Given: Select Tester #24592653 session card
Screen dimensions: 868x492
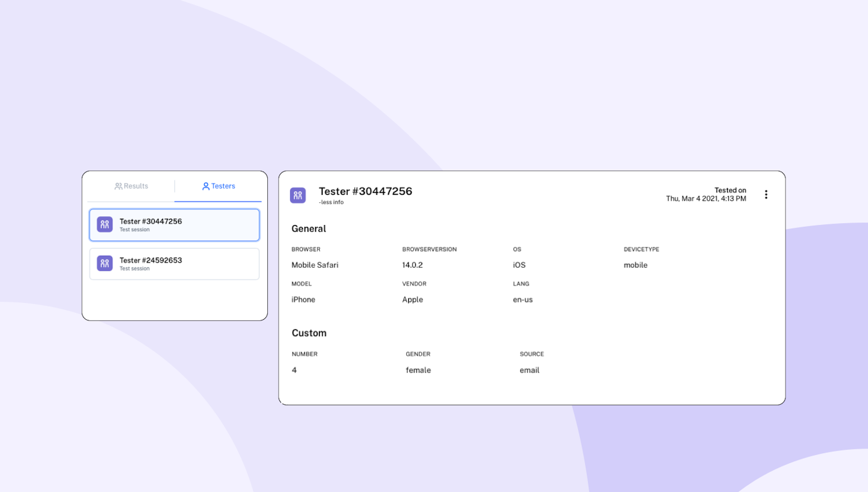Looking at the screenshot, I should click(174, 264).
